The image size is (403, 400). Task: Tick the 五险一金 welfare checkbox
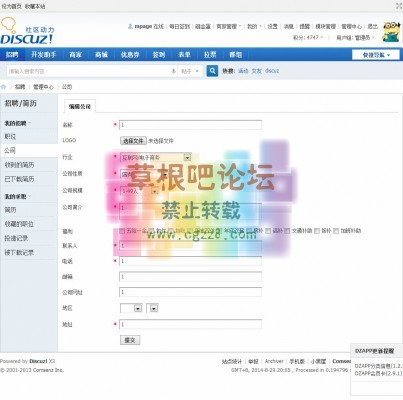(122, 231)
